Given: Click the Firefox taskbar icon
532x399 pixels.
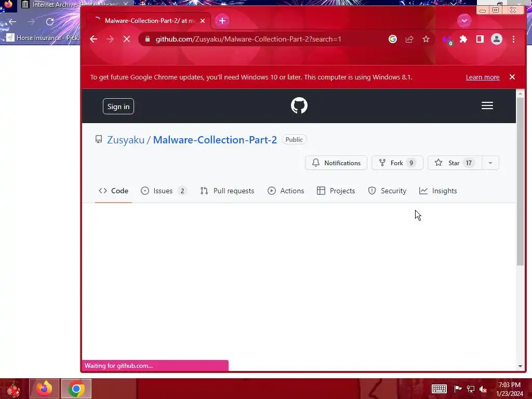Looking at the screenshot, I should (44, 389).
